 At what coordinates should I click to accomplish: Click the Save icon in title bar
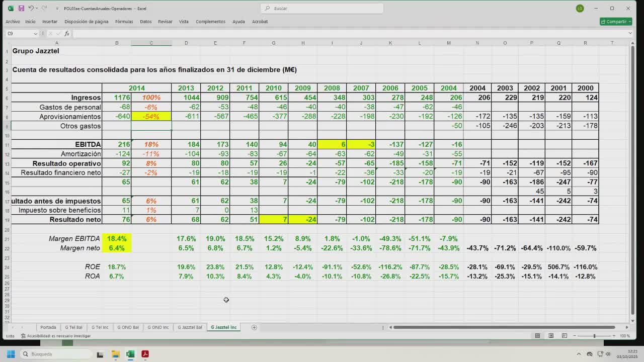click(x=21, y=8)
